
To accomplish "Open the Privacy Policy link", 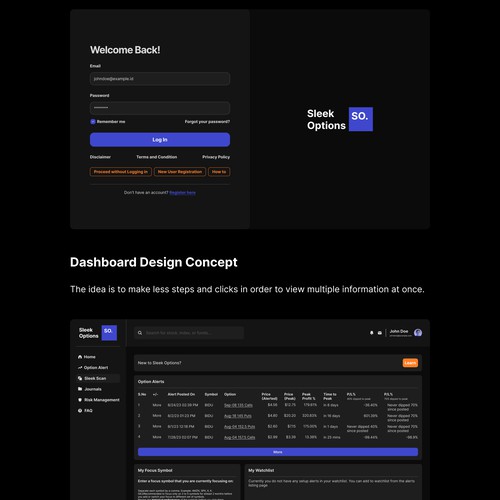I will point(216,157).
